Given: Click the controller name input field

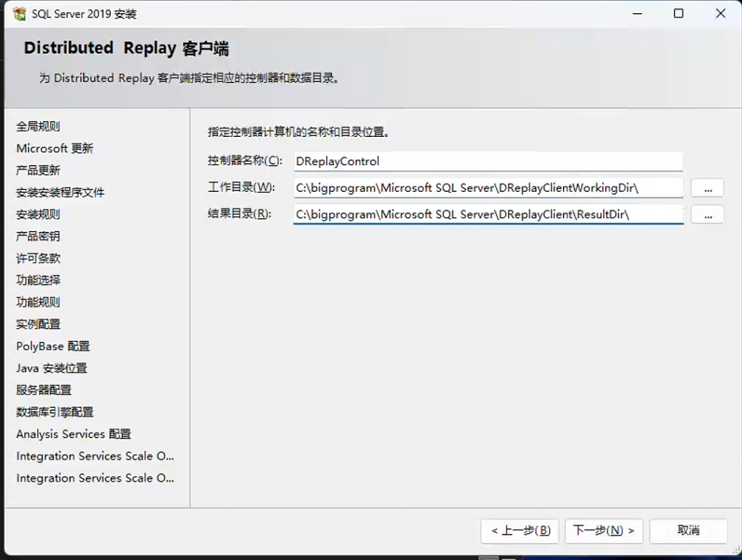Looking at the screenshot, I should pyautogui.click(x=488, y=162).
